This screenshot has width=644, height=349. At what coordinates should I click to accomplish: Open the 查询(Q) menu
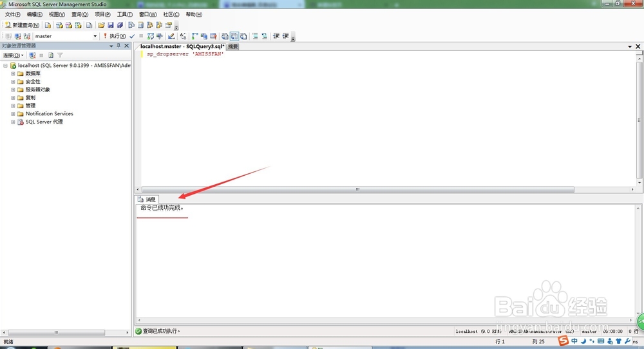pos(80,14)
